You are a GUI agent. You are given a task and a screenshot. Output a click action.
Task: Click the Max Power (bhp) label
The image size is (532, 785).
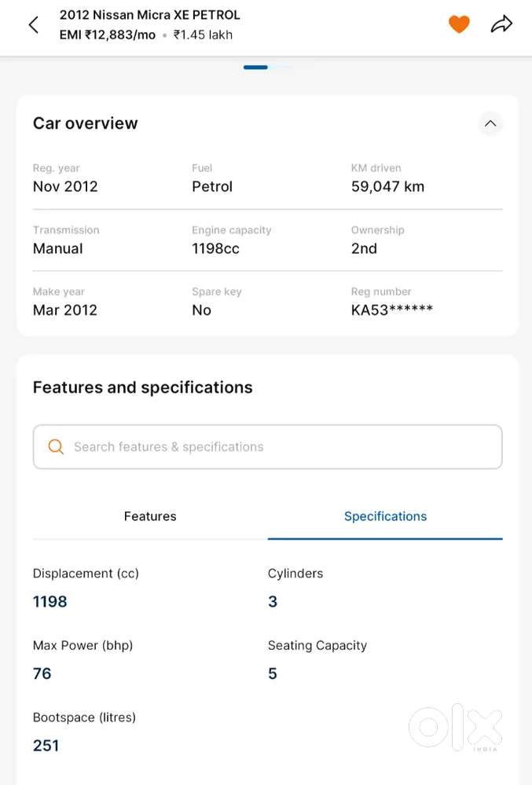point(83,646)
